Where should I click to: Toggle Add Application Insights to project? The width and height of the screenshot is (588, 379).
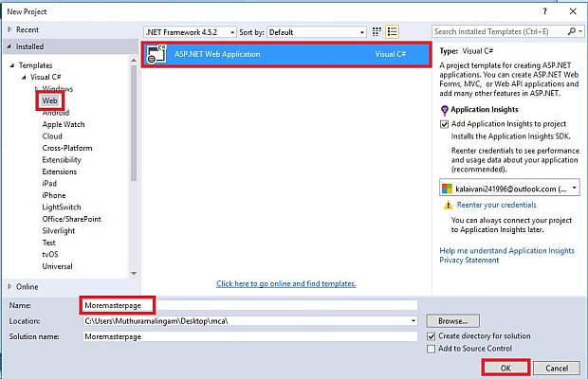click(445, 124)
